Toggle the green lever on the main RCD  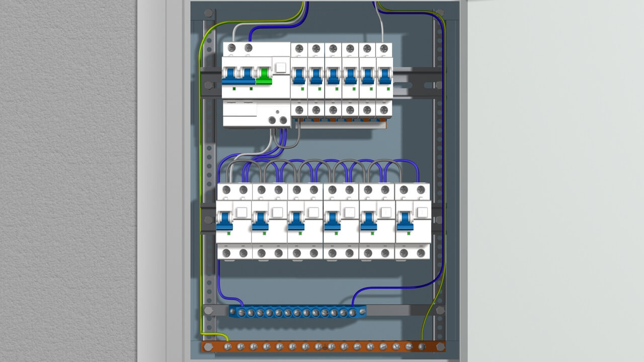point(264,75)
